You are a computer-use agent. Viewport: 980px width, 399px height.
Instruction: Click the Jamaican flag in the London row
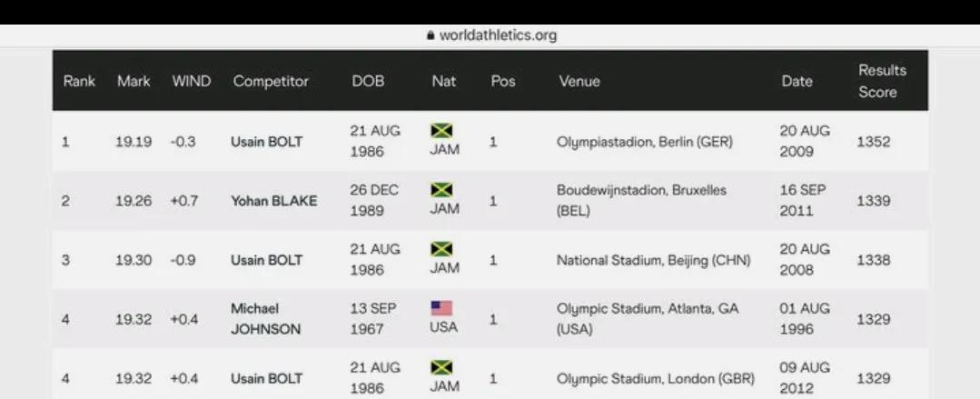(442, 367)
